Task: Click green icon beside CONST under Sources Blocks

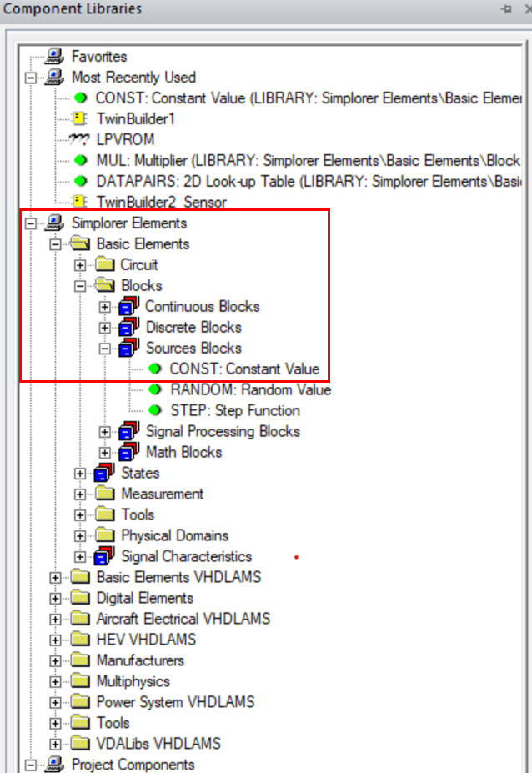Action: click(x=155, y=369)
